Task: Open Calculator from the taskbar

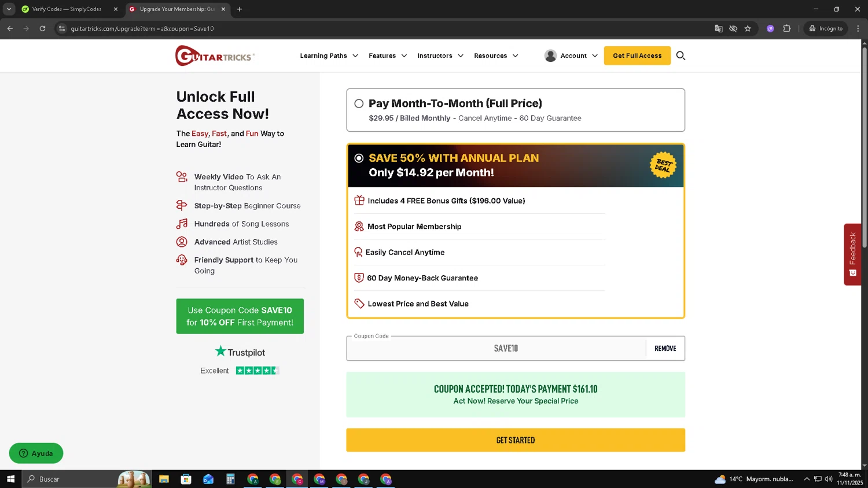Action: [x=230, y=479]
